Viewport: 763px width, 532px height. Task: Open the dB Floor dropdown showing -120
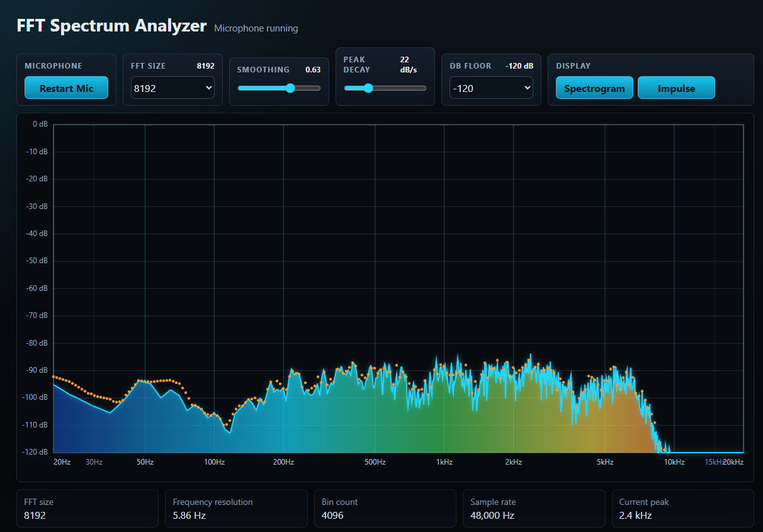coord(491,88)
